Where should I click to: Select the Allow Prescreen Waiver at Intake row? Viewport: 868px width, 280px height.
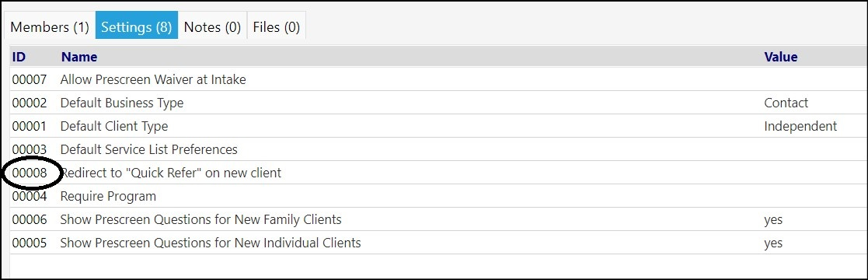[x=438, y=80]
